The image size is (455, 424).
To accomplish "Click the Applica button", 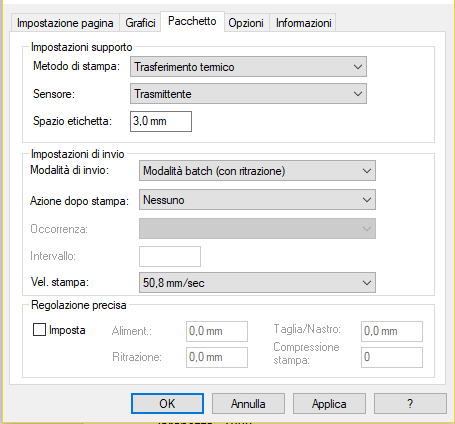I will [x=329, y=404].
